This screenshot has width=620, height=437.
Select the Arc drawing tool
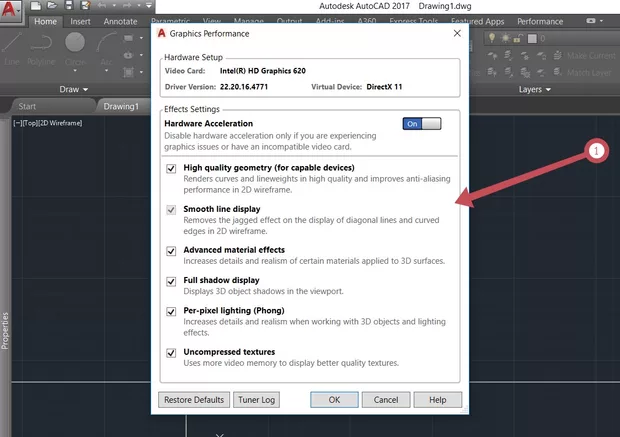tap(107, 44)
